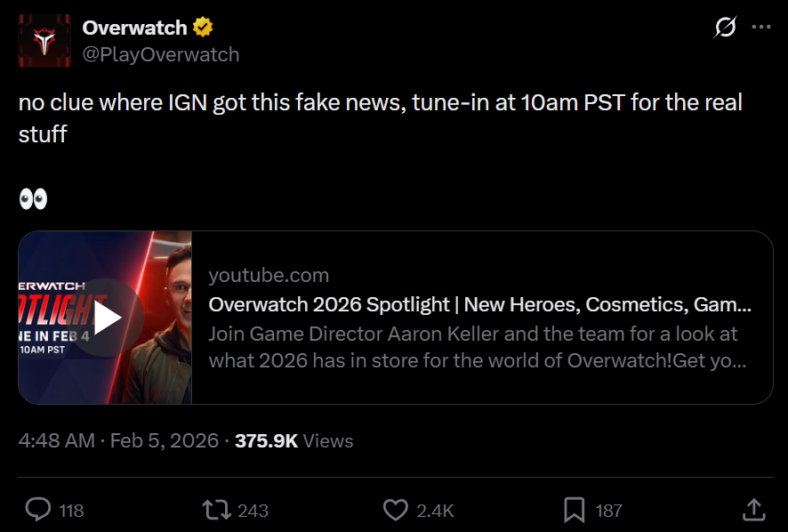Click the youtube.com domain text
Screen dimensions: 788x532
(269, 275)
